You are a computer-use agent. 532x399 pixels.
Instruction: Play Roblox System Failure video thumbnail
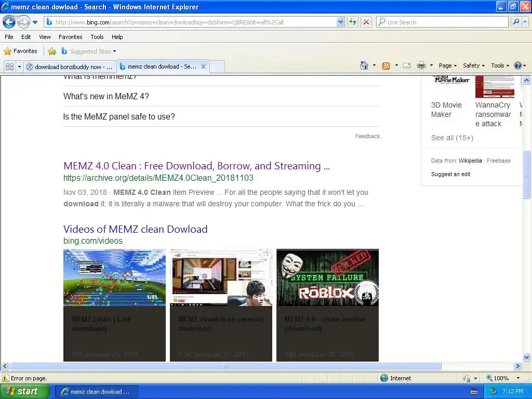pyautogui.click(x=327, y=277)
